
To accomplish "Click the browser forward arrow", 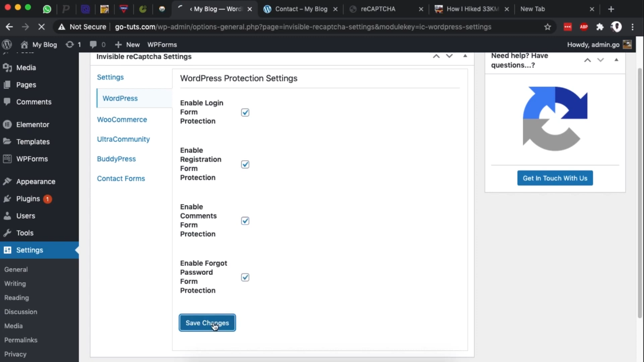I will pyautogui.click(x=25, y=27).
